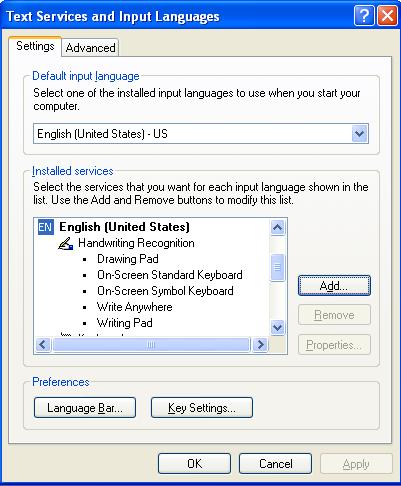Click the Add... button
The image size is (401, 486).
tap(334, 286)
